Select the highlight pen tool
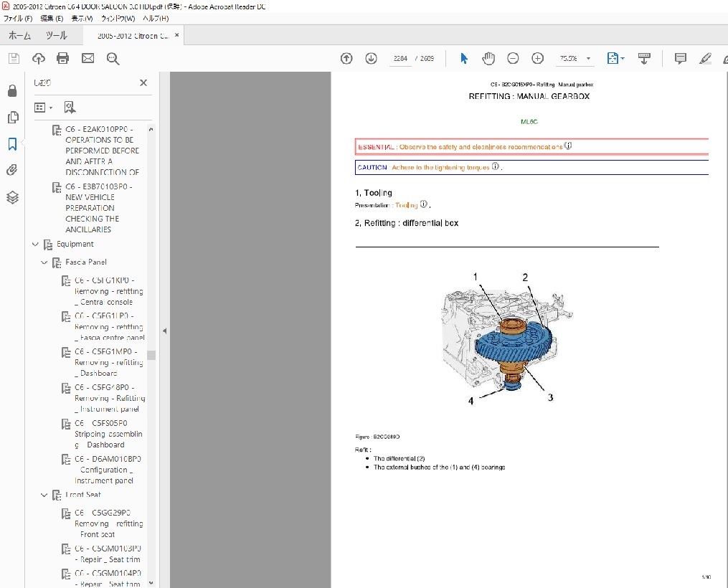 point(705,58)
